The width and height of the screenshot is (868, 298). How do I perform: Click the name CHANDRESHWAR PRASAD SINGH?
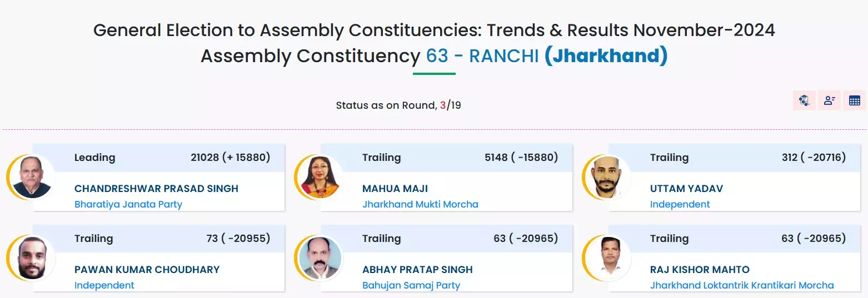click(156, 189)
